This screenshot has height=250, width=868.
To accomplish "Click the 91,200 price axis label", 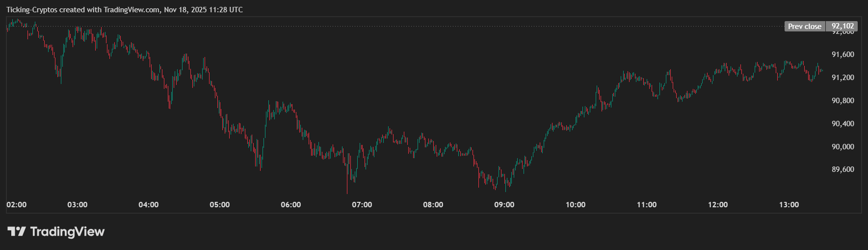I will coord(842,78).
